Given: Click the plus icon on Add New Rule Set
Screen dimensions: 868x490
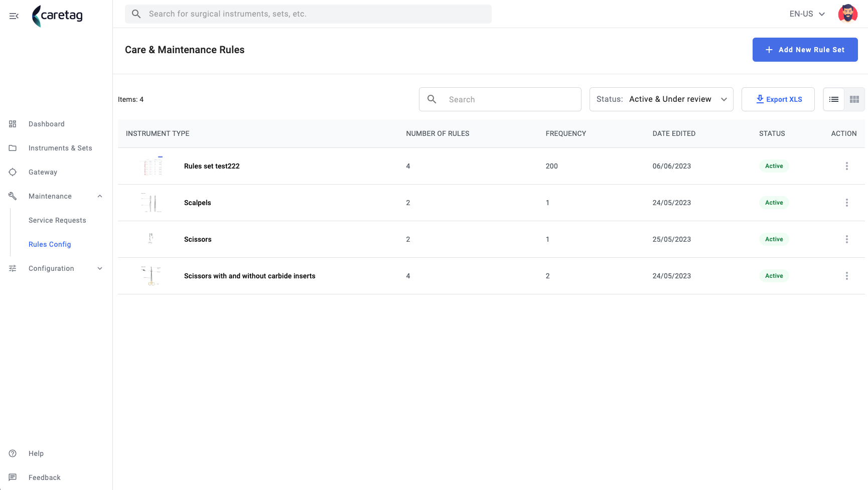Looking at the screenshot, I should tap(769, 50).
